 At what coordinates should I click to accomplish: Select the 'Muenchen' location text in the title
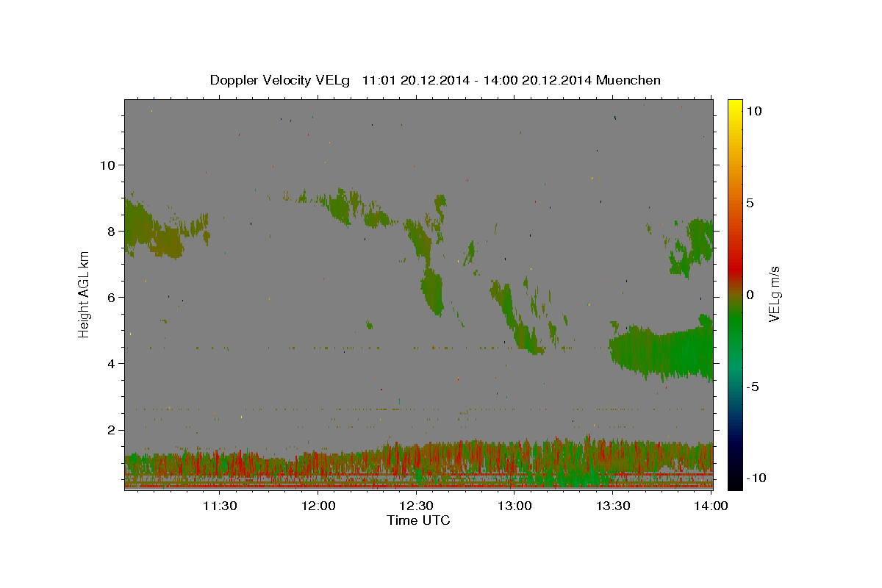628,80
